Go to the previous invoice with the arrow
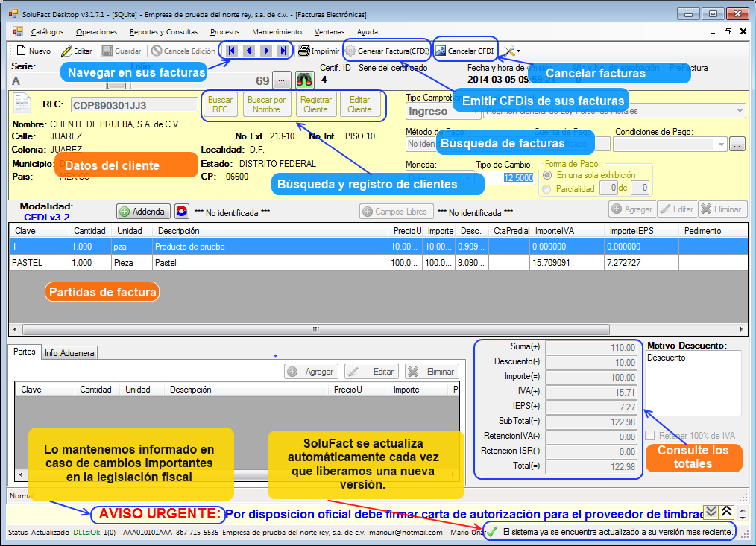 tap(249, 51)
